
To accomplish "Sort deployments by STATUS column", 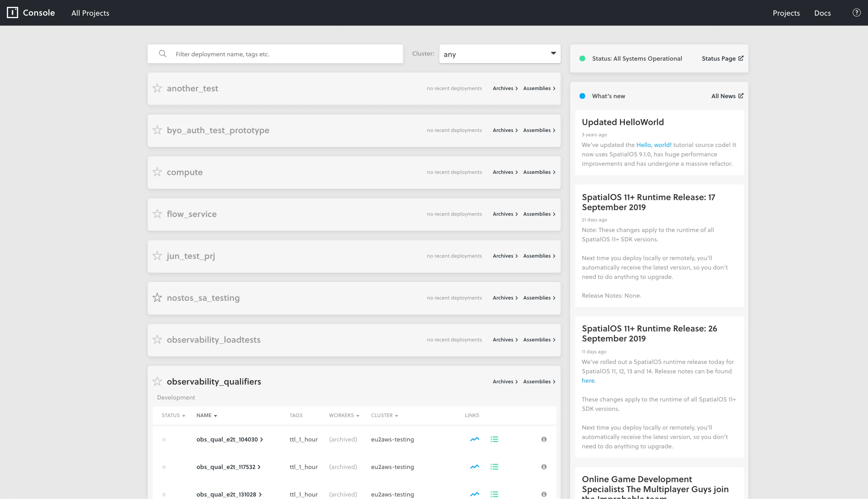I will click(x=173, y=416).
